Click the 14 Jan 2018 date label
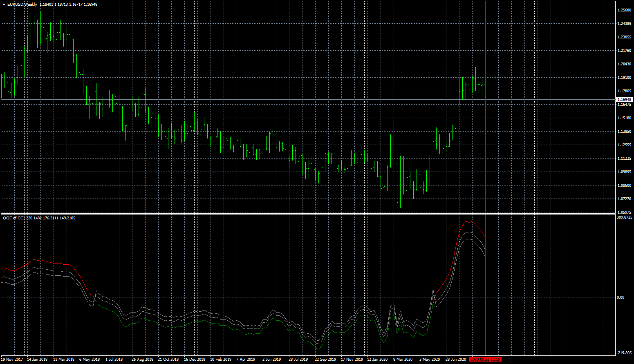 [x=37, y=360]
